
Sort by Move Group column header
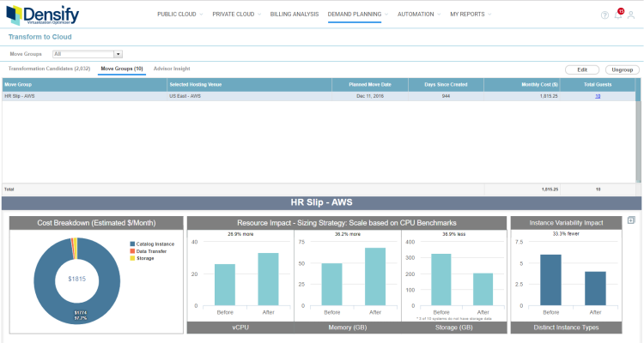click(85, 85)
